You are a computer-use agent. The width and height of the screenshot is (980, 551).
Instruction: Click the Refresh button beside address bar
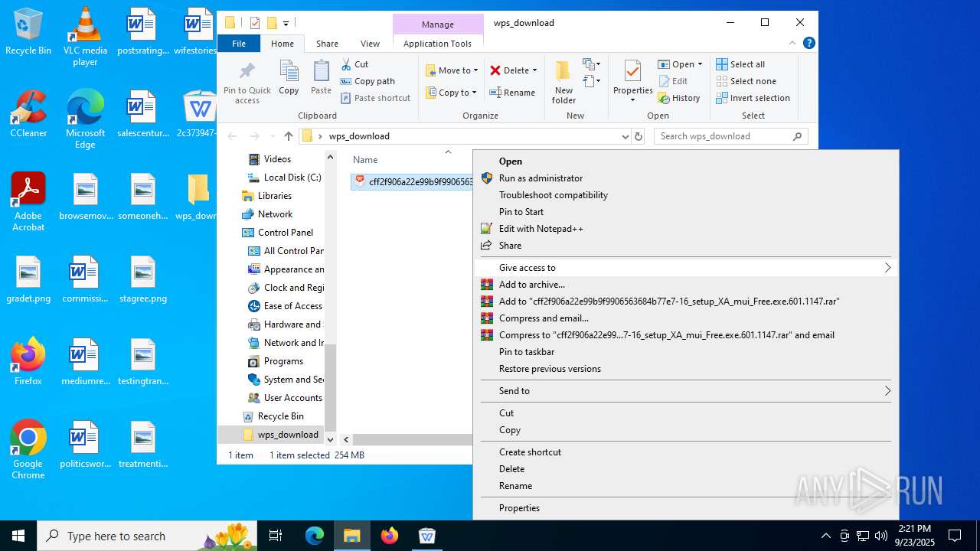tap(639, 136)
